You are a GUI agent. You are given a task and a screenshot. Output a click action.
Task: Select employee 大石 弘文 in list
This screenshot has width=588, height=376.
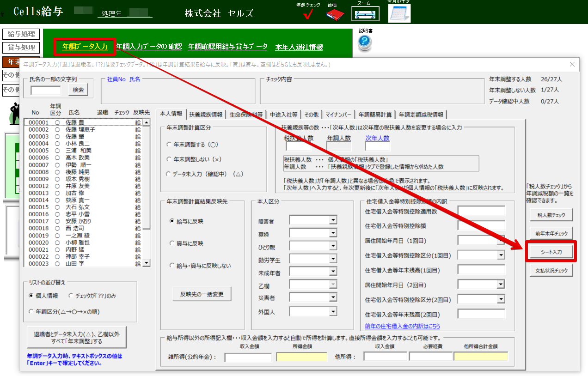(x=83, y=207)
